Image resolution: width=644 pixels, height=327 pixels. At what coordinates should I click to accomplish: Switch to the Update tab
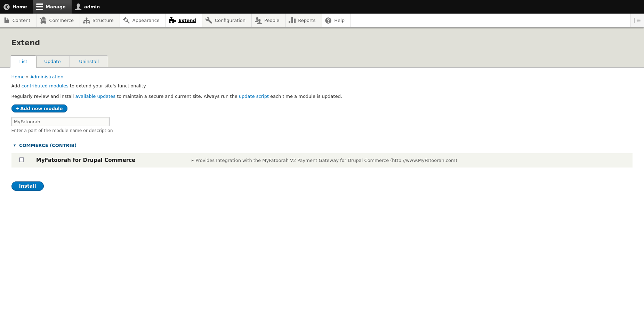[x=53, y=62]
